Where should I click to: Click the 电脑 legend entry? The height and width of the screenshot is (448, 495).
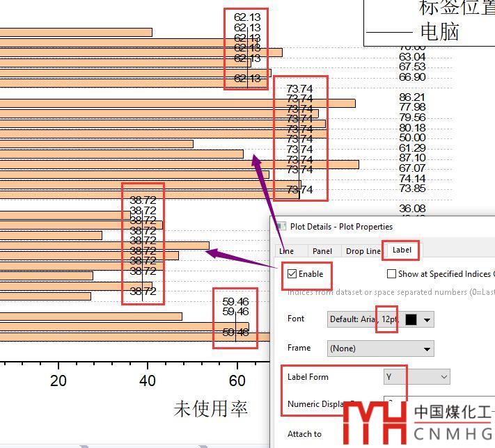(x=439, y=32)
